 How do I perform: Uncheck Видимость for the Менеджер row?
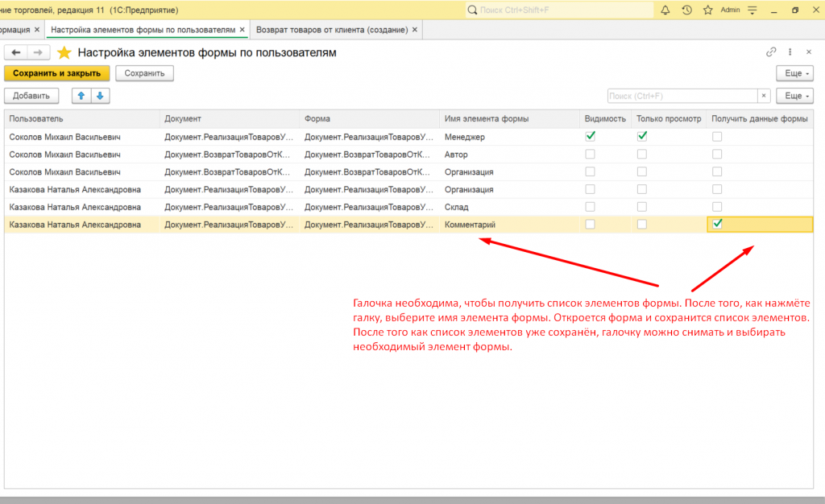click(x=591, y=137)
